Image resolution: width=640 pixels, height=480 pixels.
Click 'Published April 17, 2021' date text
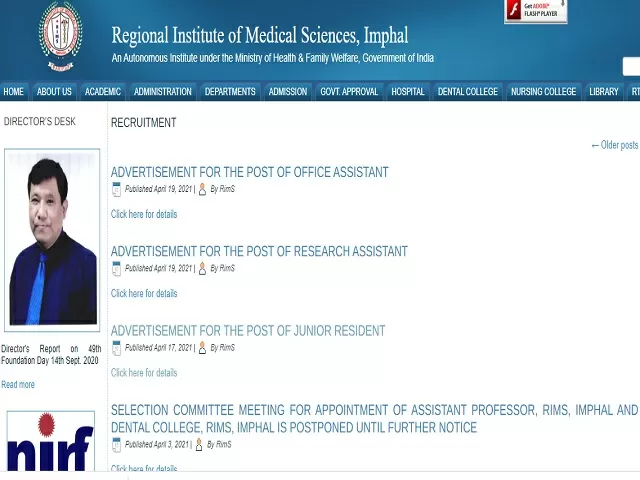click(158, 348)
